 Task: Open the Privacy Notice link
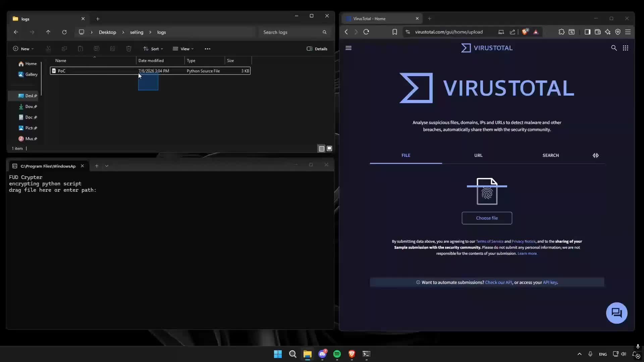[x=524, y=241]
